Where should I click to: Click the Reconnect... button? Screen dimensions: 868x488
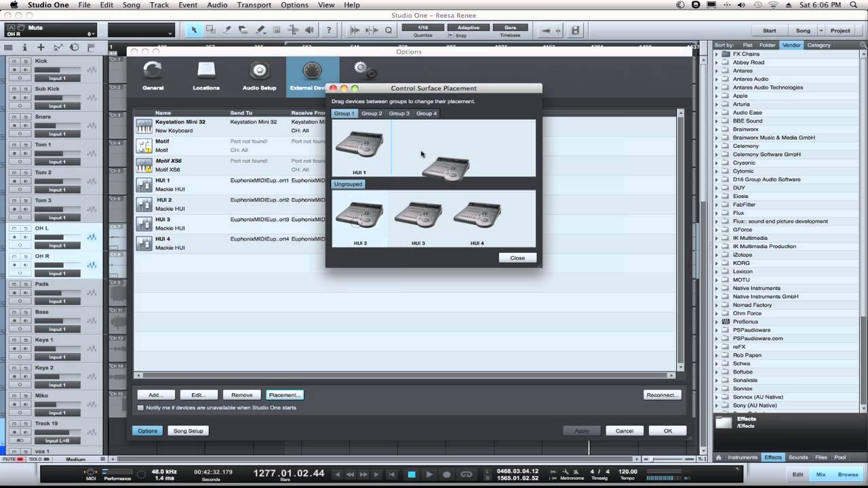[662, 394]
